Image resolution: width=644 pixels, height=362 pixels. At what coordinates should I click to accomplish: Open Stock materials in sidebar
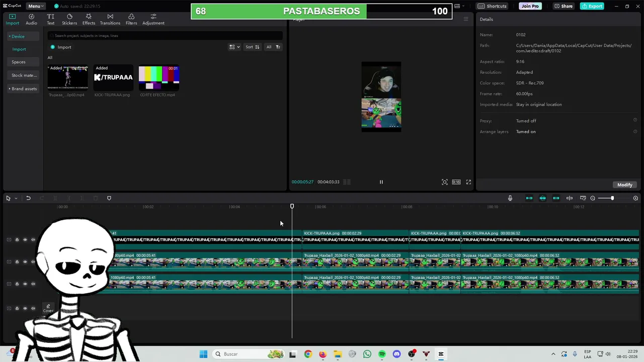click(x=24, y=75)
